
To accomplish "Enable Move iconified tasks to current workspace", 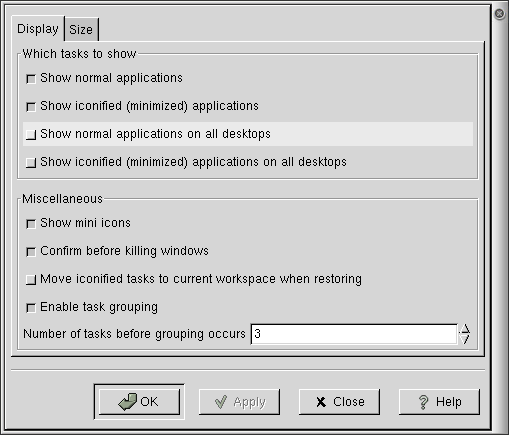I will [x=31, y=280].
